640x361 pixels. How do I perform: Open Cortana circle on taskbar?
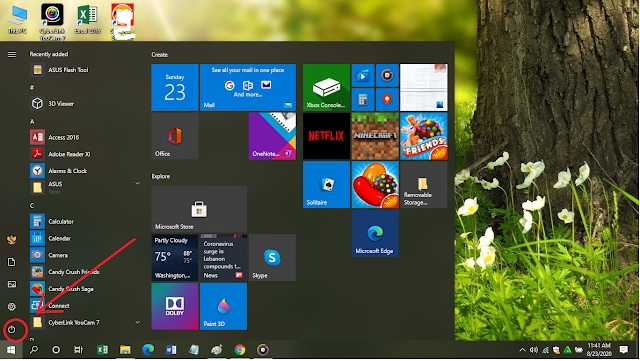[x=56, y=350]
